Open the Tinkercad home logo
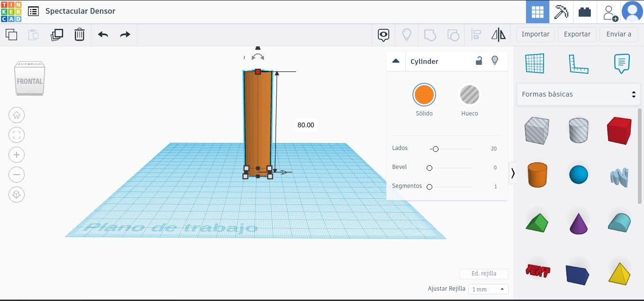The image size is (644, 301). point(11,11)
